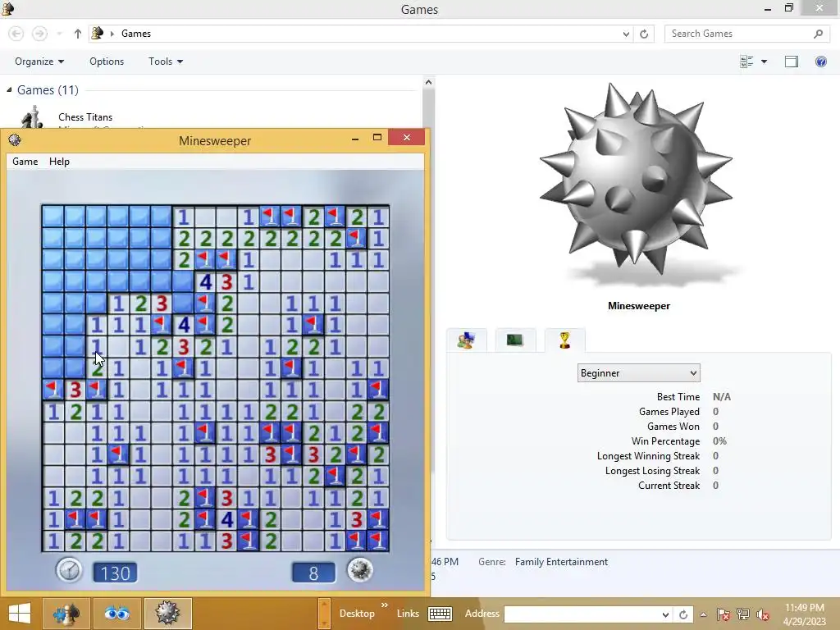Click the Forward navigation arrow
The width and height of the screenshot is (840, 630).
point(39,34)
